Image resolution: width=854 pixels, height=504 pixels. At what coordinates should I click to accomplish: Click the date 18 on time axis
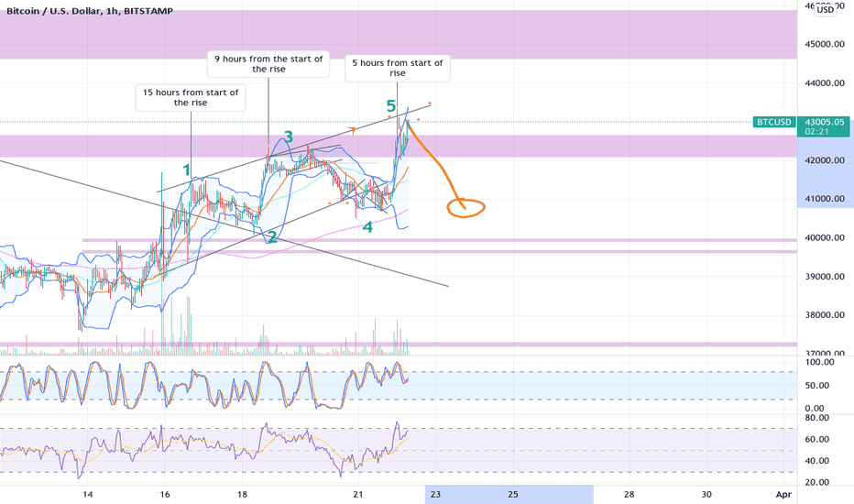(x=243, y=495)
